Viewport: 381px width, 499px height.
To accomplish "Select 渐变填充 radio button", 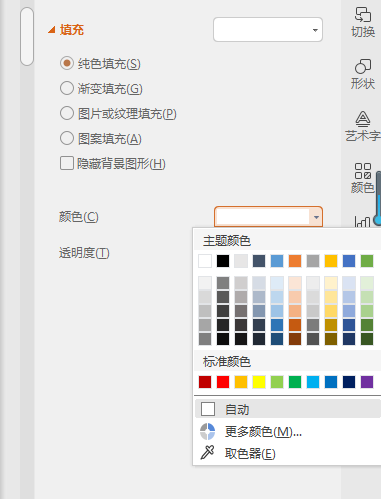I will 67,88.
